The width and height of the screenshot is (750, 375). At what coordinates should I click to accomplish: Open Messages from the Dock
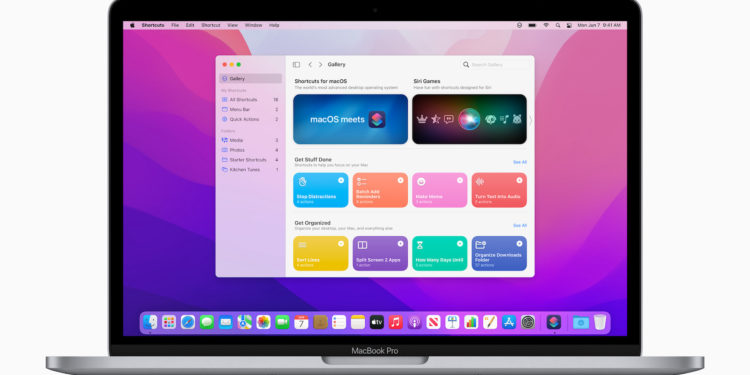(x=207, y=322)
